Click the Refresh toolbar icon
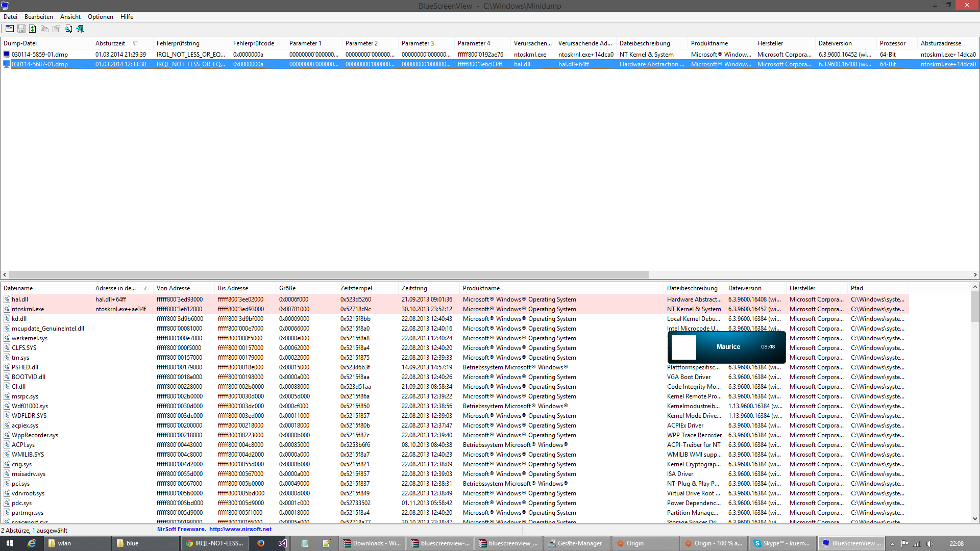This screenshot has height=551, width=980. [33, 29]
